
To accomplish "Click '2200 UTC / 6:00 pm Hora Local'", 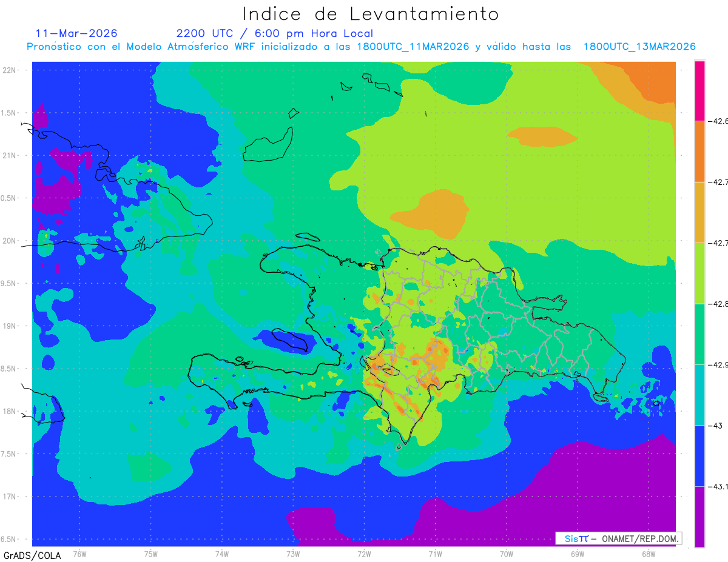I will tap(275, 33).
